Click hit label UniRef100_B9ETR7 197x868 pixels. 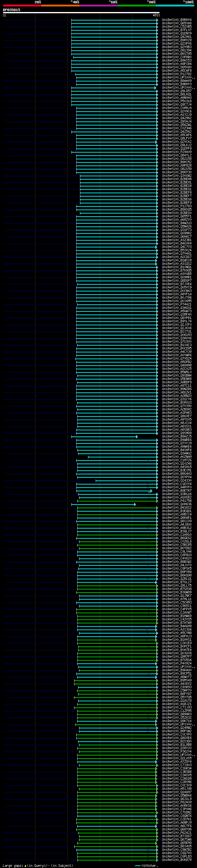pos(177,491)
